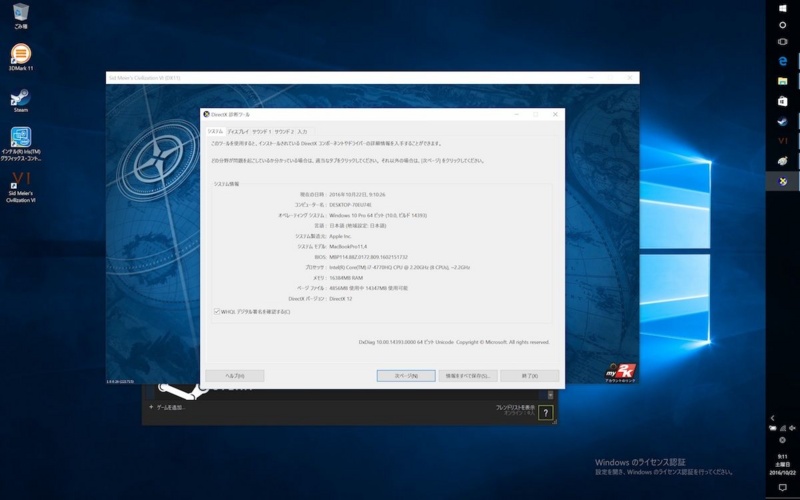800x500 pixels.
Task: Click the gray disc icon below Civilization VI in taskbar
Action: tap(783, 161)
